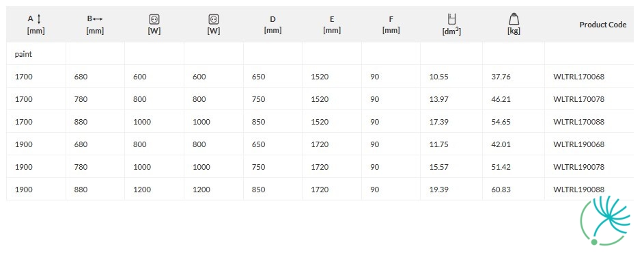Viewport: 644px width, 260px height.
Task: Click the green dandelion logo
Action: point(605,220)
